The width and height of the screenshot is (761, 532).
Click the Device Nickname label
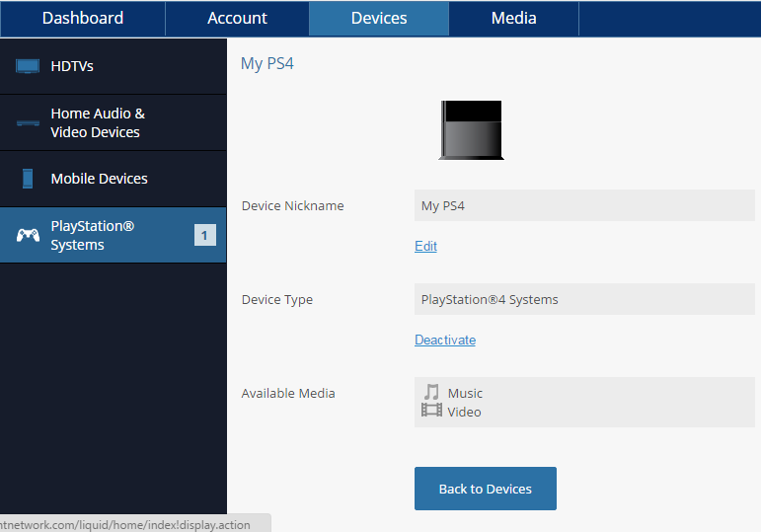coord(293,206)
